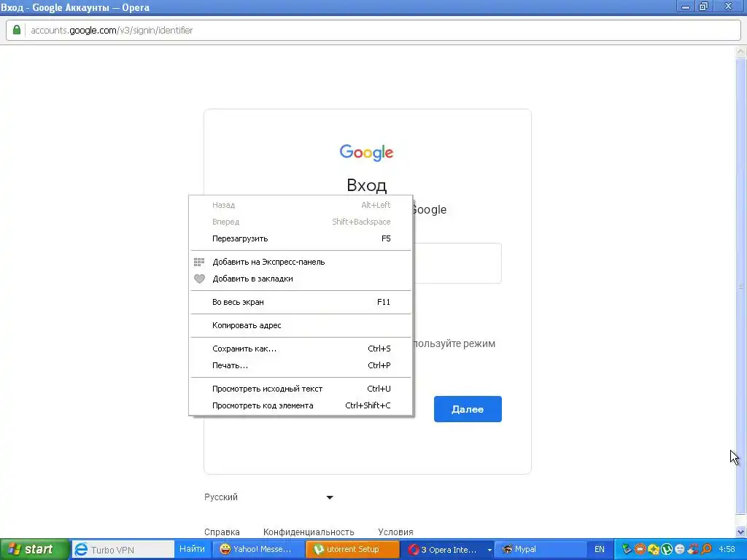Image resolution: width=747 pixels, height=560 pixels.
Task: Click the Mypal raccoon taskbar icon
Action: (x=507, y=550)
